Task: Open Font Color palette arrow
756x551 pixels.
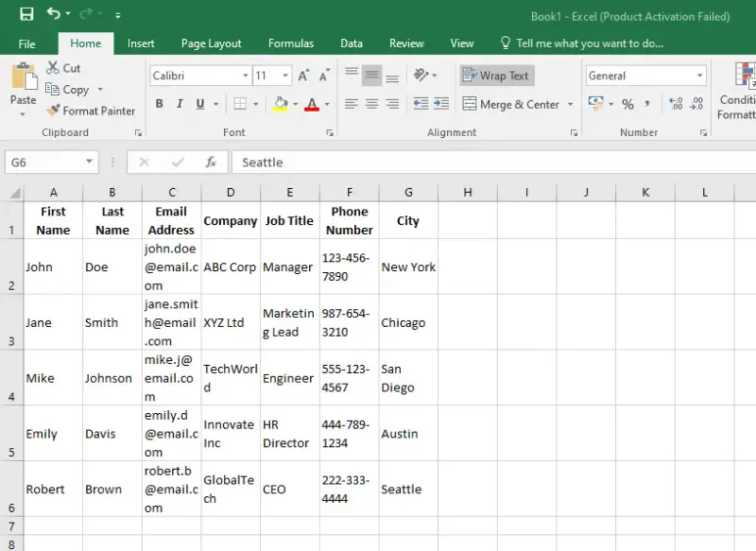Action: tap(327, 104)
